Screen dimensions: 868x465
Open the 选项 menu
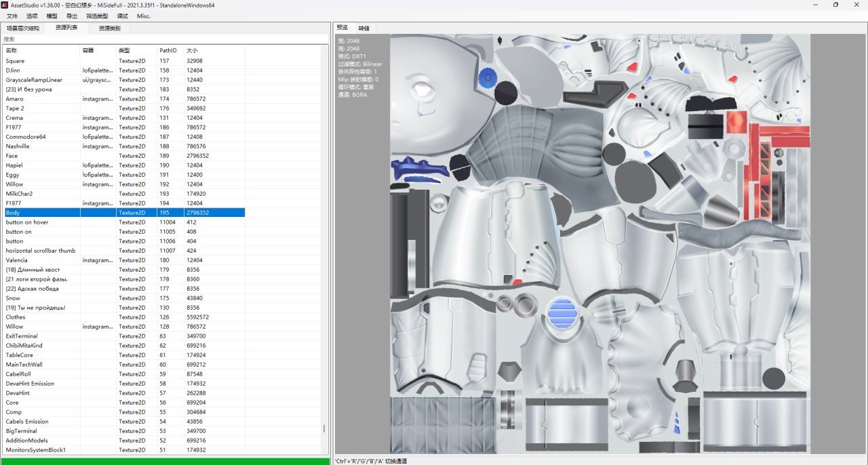pos(32,16)
